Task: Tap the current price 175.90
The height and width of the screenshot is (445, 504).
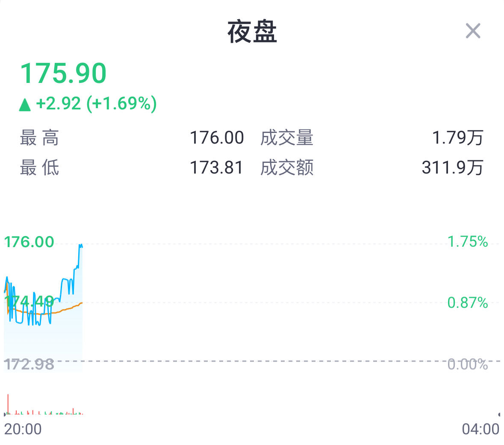Action: pyautogui.click(x=63, y=73)
